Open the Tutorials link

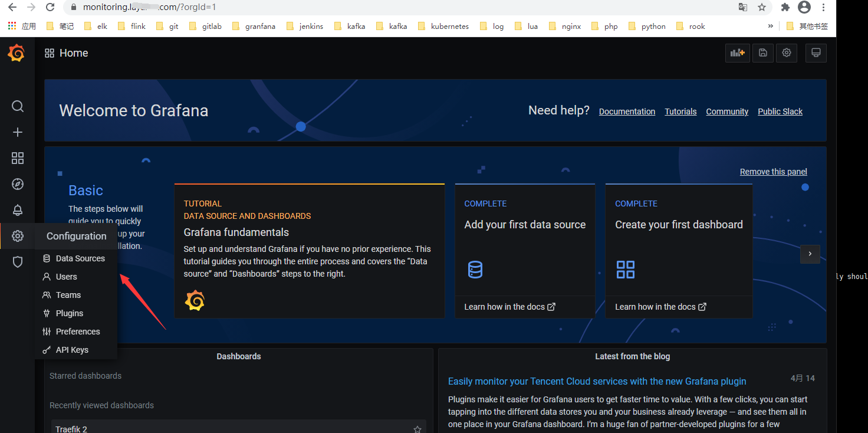point(680,111)
